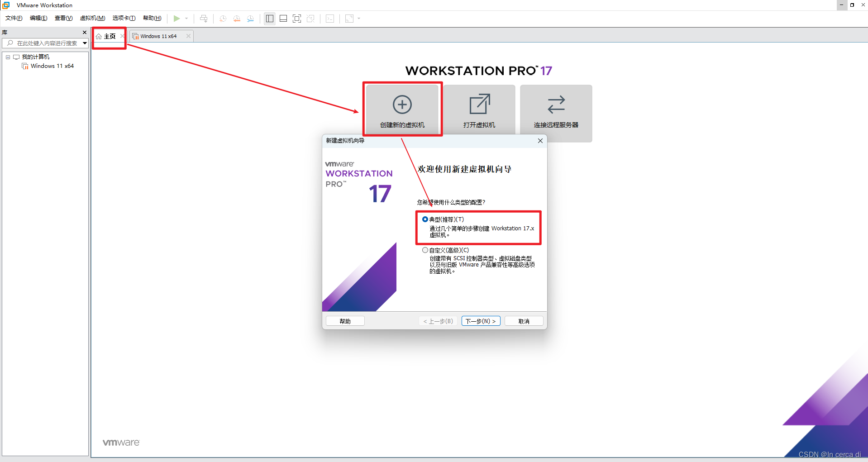Click the full screen mode icon

point(297,19)
